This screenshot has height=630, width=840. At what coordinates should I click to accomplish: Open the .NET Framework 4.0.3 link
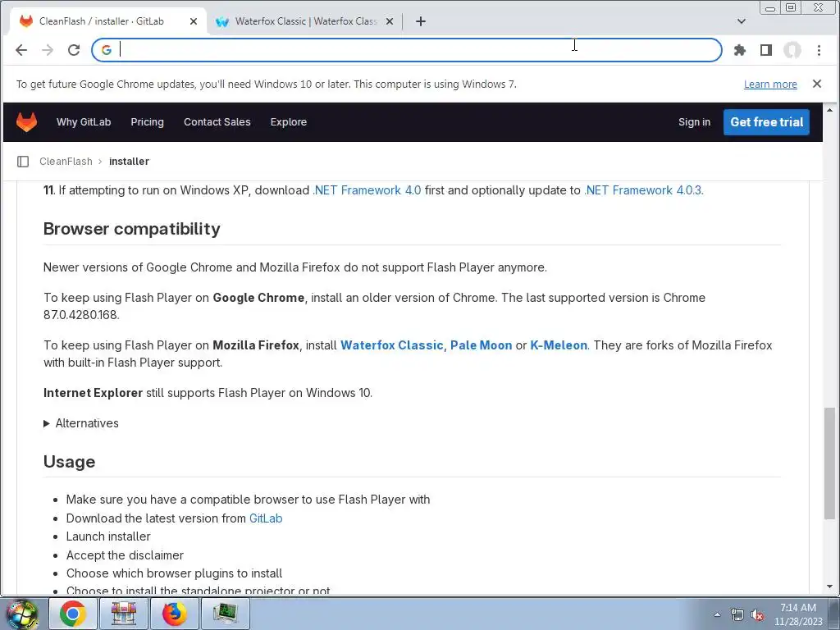(643, 190)
